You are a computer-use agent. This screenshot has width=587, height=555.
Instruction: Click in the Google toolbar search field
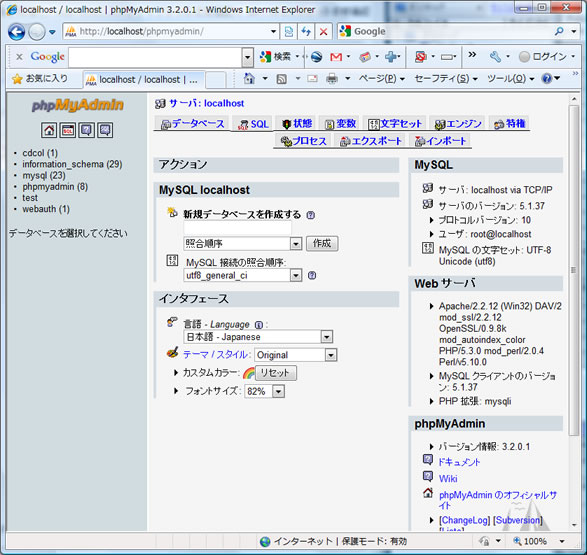click(156, 57)
